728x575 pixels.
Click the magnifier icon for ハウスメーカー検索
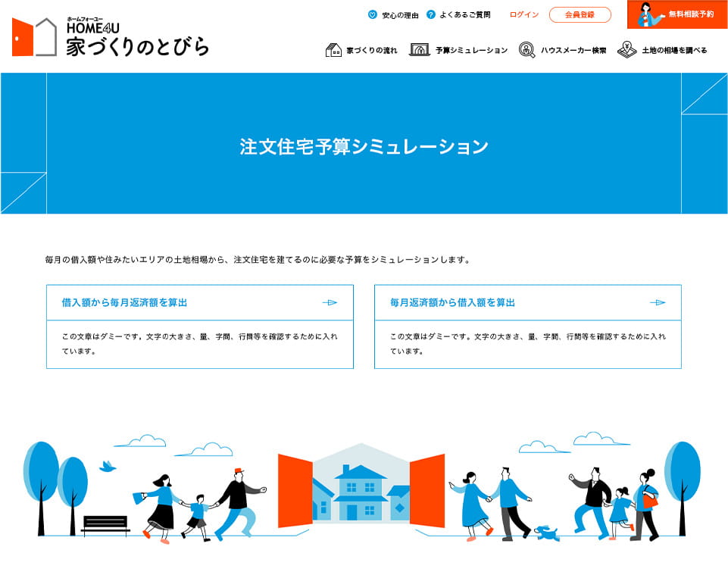click(527, 50)
